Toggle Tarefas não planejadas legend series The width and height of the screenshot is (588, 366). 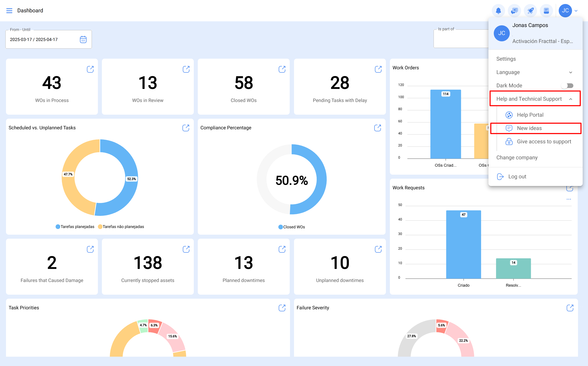pos(121,227)
